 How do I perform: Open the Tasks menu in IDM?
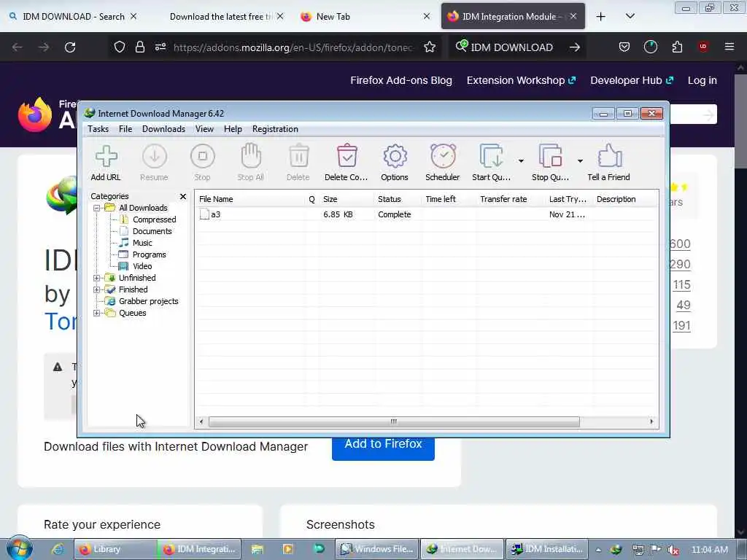[98, 129]
